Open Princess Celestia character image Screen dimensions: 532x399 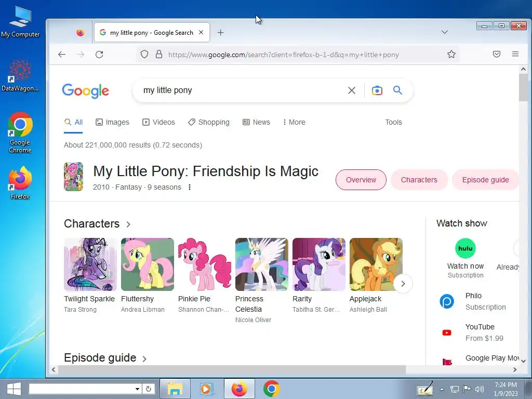tap(262, 264)
